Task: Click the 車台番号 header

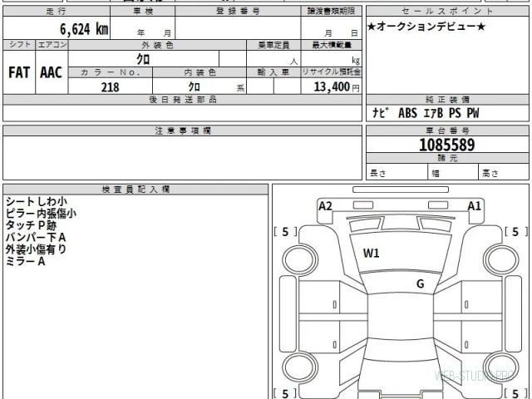Action: pyautogui.click(x=447, y=131)
